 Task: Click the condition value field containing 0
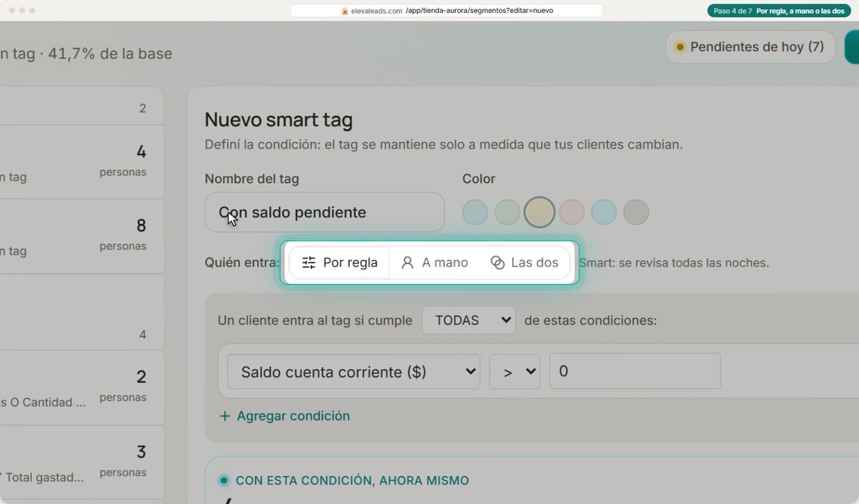[x=635, y=372]
